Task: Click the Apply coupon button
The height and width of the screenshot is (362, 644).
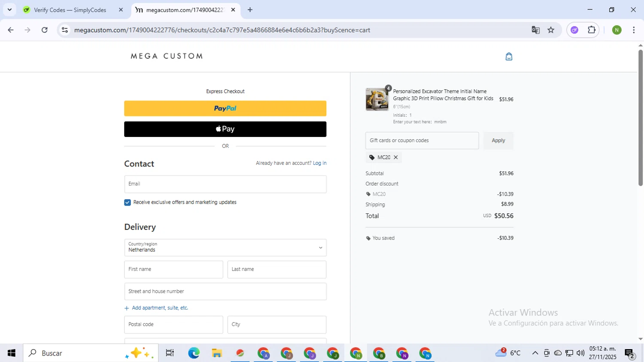Action: [498, 140]
